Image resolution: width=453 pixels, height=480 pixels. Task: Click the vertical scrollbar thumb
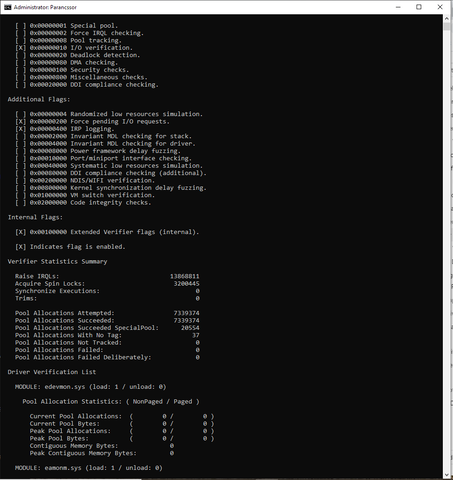447,27
